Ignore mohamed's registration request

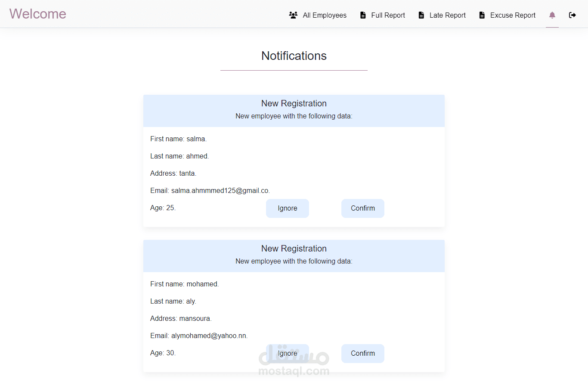click(x=287, y=354)
